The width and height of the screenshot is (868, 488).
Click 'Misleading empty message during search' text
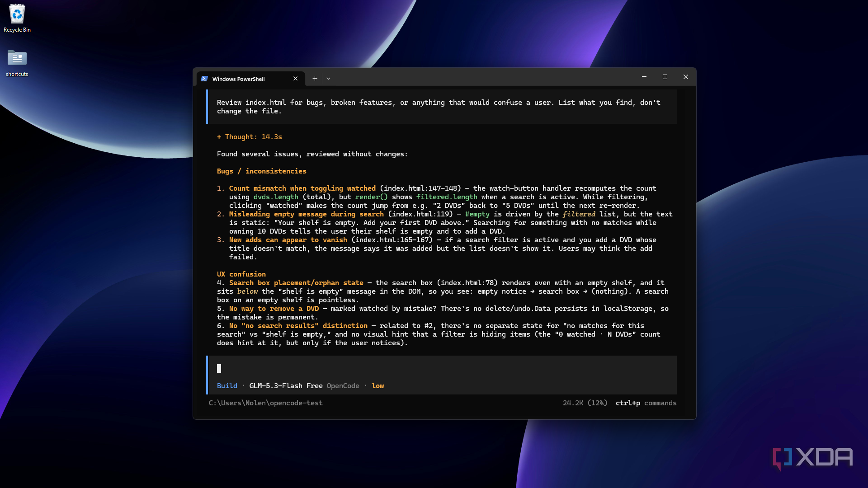click(x=307, y=214)
